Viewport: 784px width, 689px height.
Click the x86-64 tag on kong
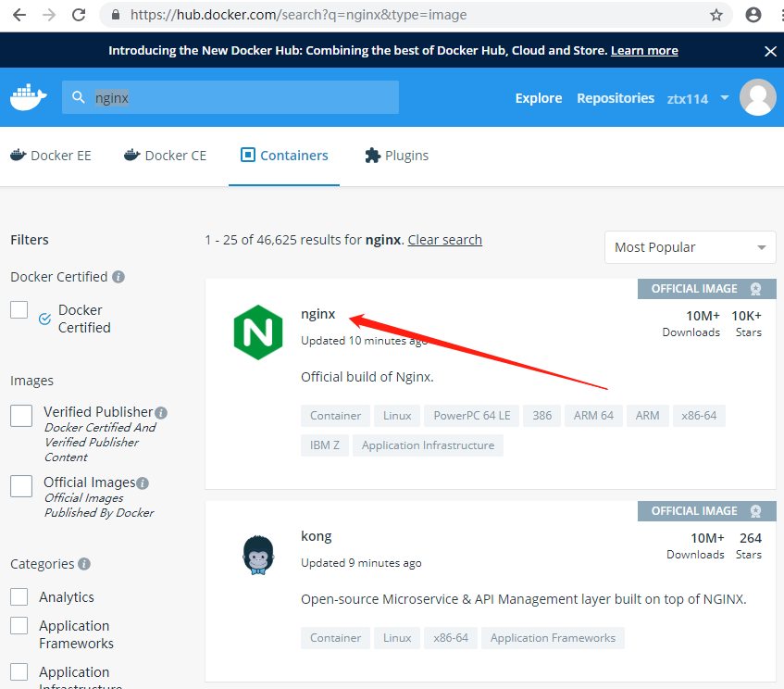451,638
